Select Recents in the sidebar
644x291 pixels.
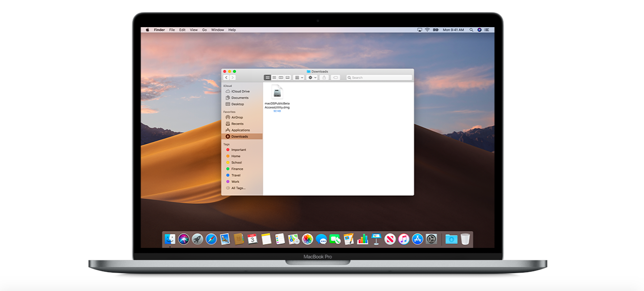click(242, 123)
